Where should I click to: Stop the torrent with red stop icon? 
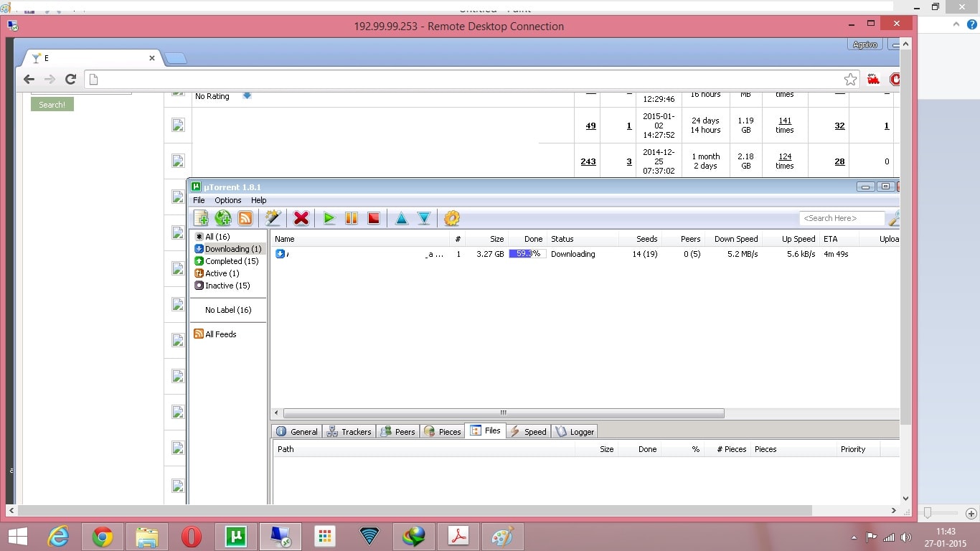pos(373,218)
